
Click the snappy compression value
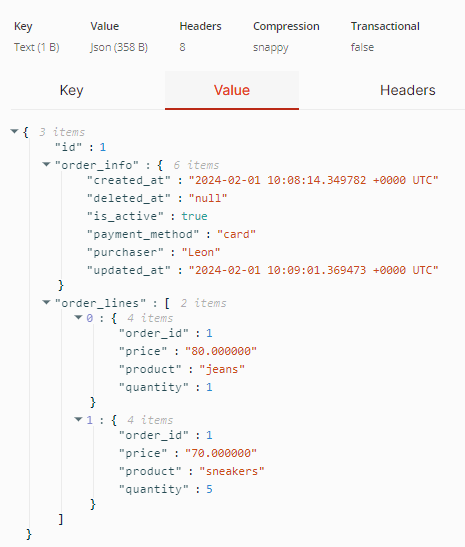[271, 47]
